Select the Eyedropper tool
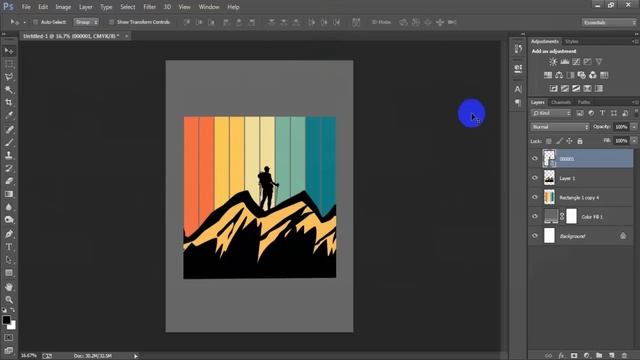 point(9,116)
